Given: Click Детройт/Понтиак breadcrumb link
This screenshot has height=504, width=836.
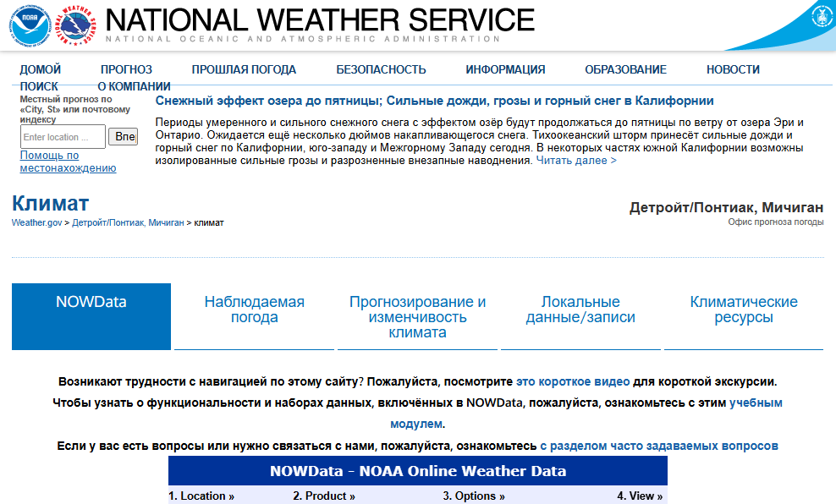Looking at the screenshot, I should click(128, 222).
